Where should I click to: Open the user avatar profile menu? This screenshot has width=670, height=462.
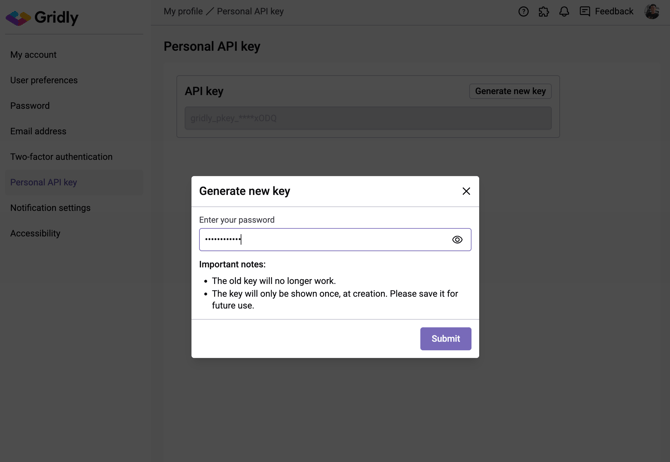tap(652, 12)
